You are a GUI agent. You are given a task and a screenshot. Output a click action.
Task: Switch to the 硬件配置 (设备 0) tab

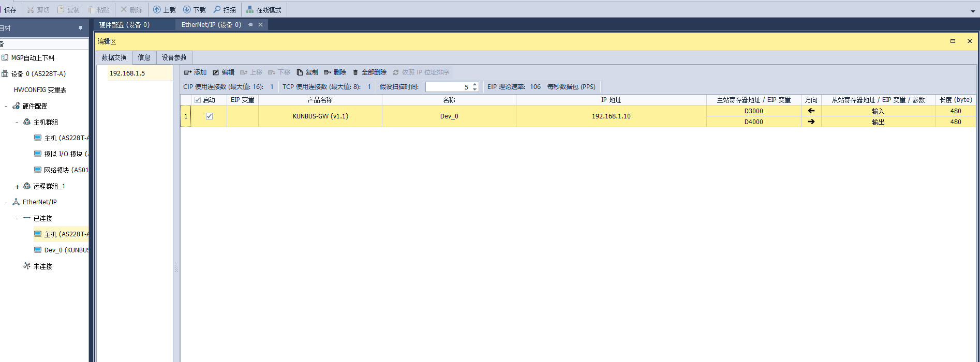(124, 25)
